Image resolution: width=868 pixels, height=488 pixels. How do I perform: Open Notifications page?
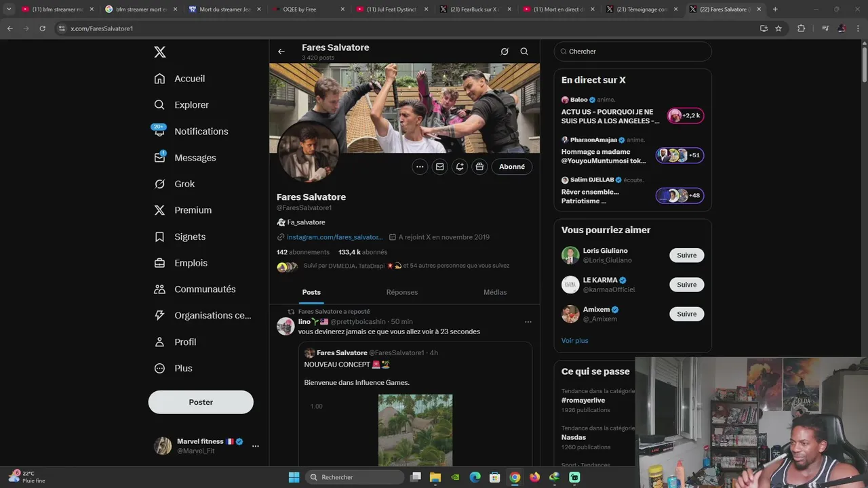click(x=191, y=131)
